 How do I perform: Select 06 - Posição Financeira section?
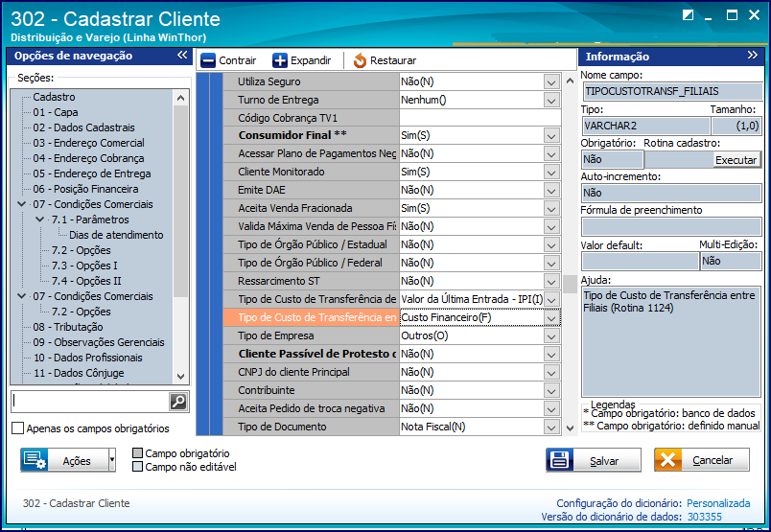(85, 188)
